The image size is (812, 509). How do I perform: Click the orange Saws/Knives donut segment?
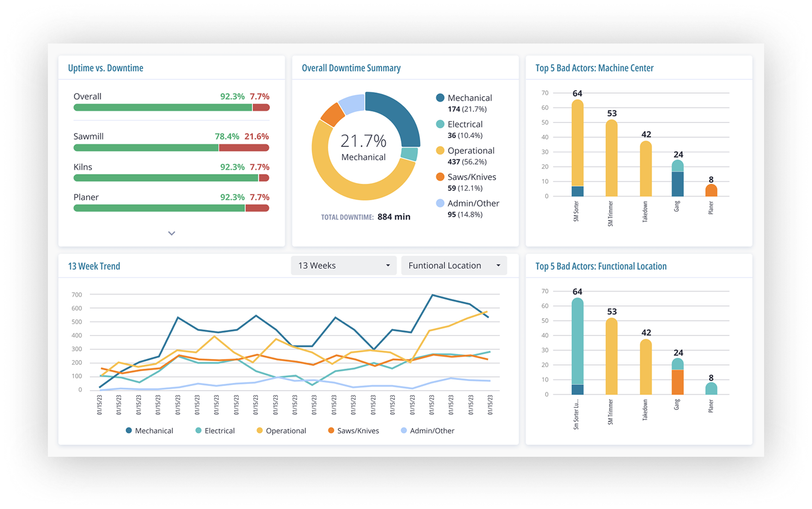(x=332, y=114)
